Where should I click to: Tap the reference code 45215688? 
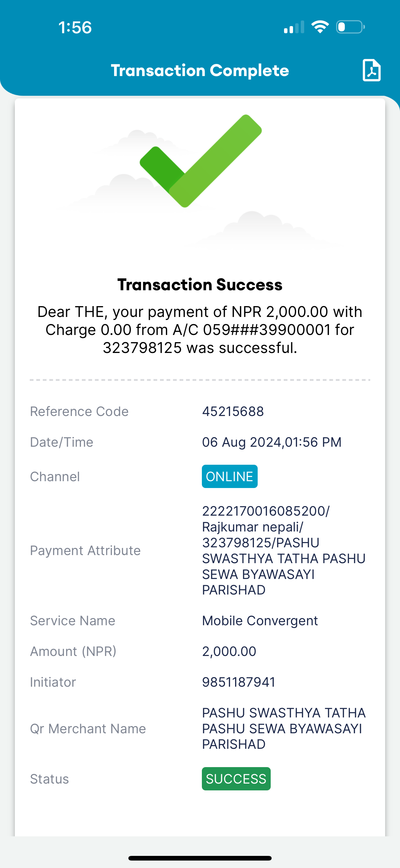coord(233,411)
